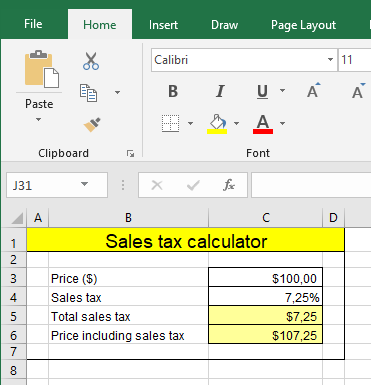Select the cell showing $100,00
The width and height of the screenshot is (371, 385).
pos(266,278)
